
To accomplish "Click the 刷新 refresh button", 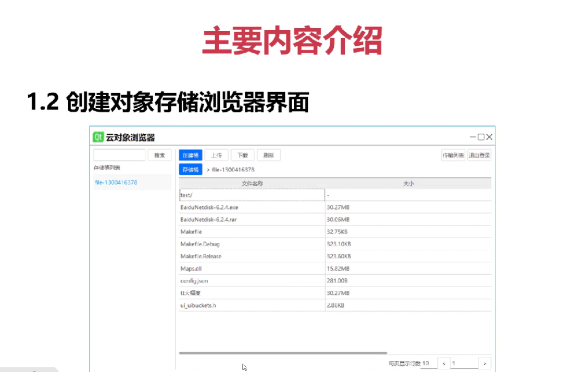I will point(269,155).
